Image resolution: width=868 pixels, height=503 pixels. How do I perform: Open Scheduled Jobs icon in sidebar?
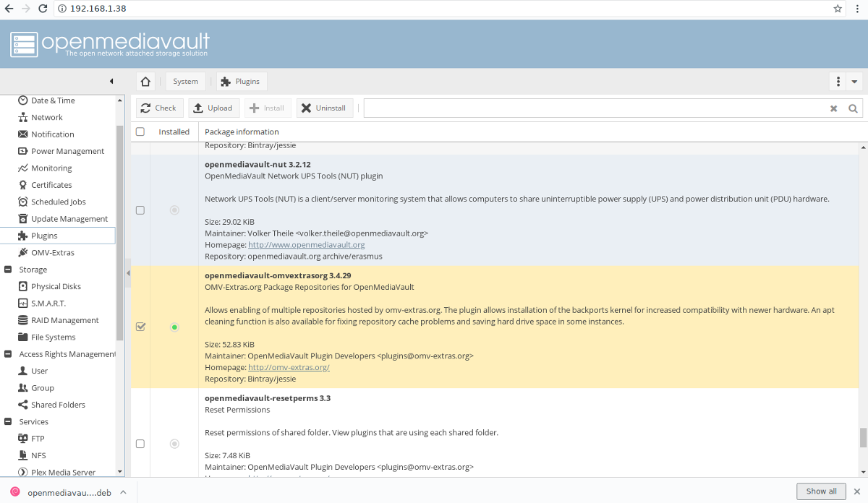click(x=23, y=202)
